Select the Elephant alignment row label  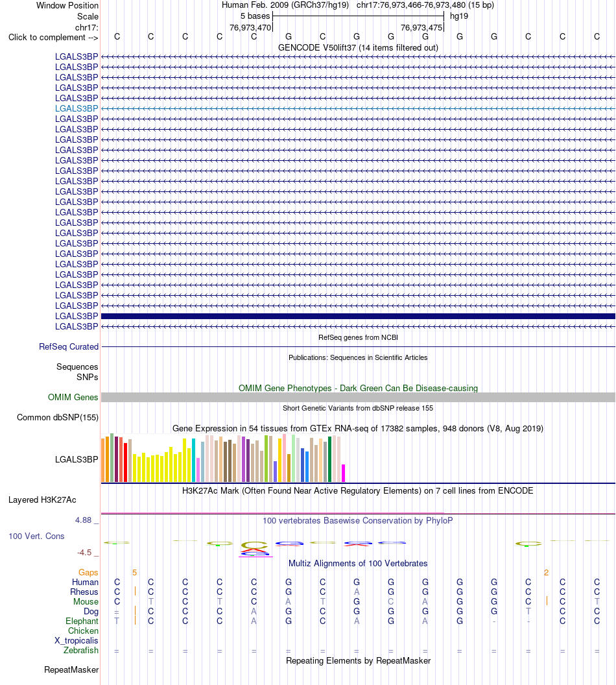click(x=82, y=621)
